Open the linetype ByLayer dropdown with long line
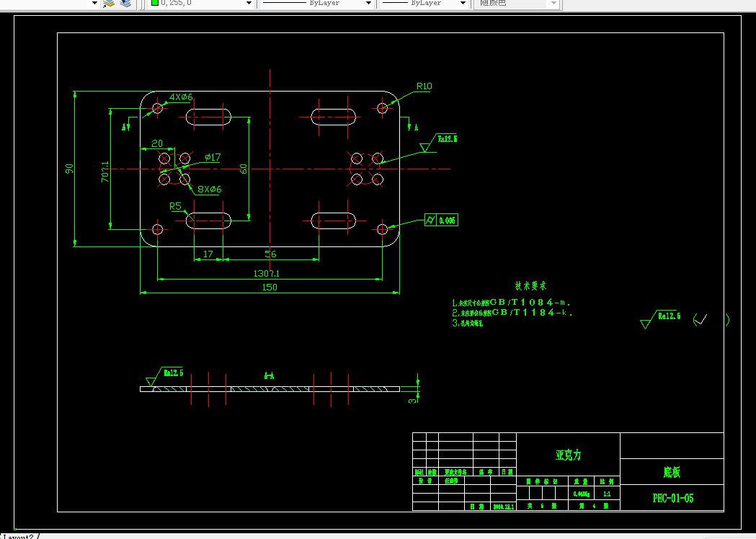756x539 pixels. pos(368,4)
